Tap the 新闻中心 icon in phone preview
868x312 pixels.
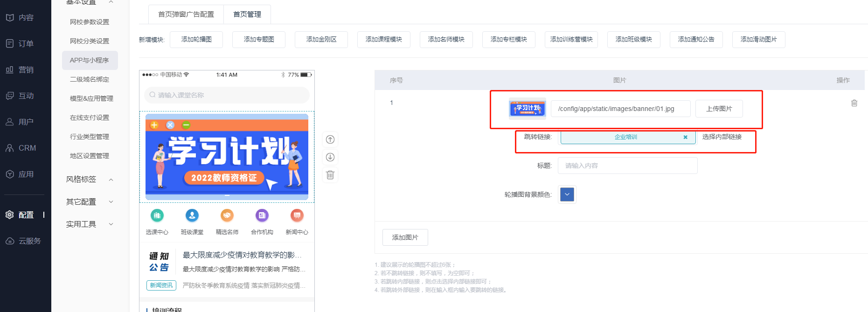[x=297, y=215]
